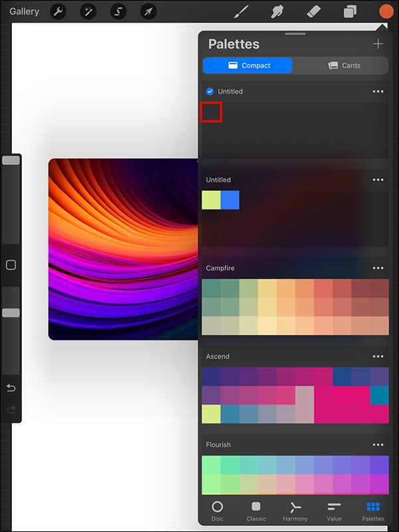The height and width of the screenshot is (532, 399).
Task: Select the Eraser tool
Action: pos(313,12)
